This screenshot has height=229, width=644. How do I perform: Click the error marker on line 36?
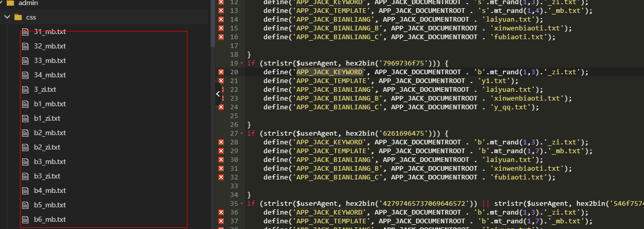[221, 212]
